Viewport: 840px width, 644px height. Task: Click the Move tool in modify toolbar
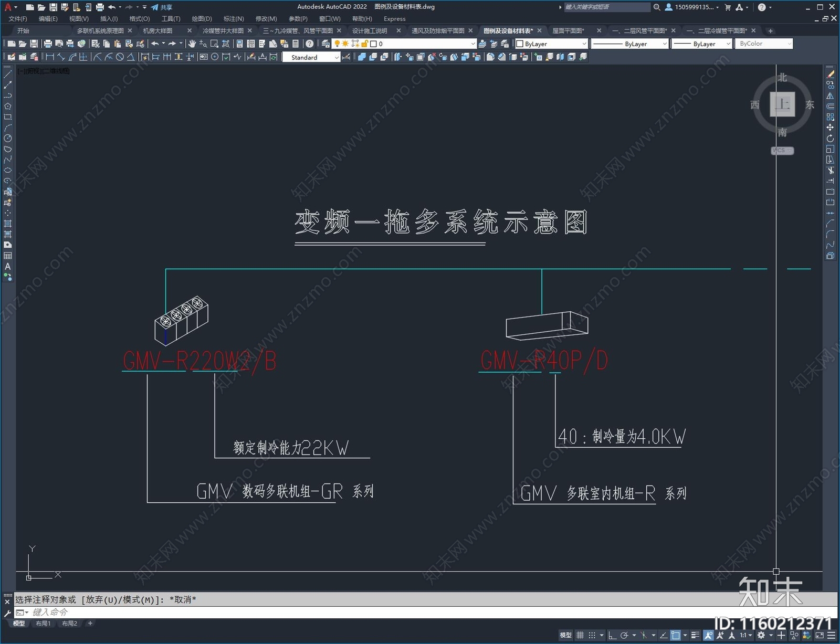(830, 128)
